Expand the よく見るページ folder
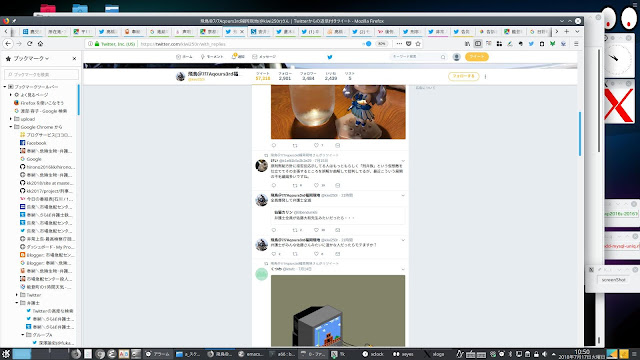Screen dimensions: 640x360 11,95
